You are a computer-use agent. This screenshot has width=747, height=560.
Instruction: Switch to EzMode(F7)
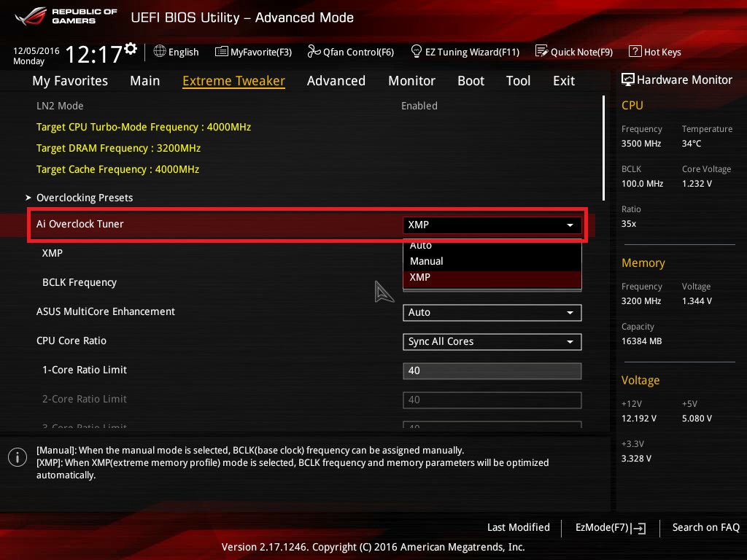611,528
